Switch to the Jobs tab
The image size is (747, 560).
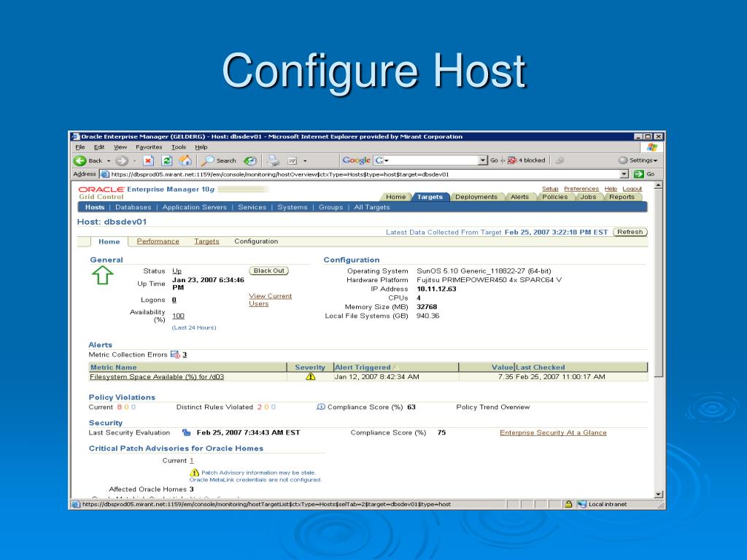click(x=589, y=197)
